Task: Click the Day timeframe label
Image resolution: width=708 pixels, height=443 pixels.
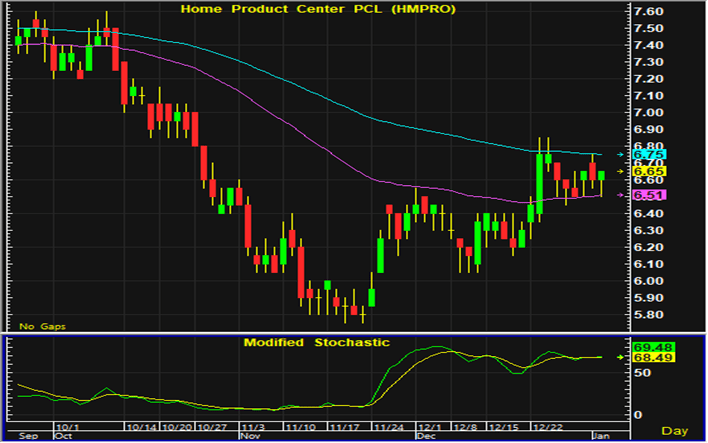Action: coord(675,430)
